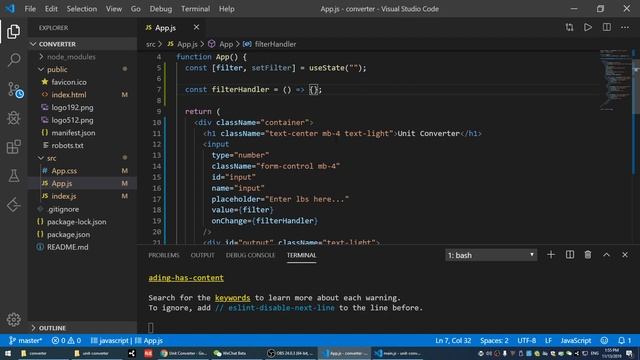
Task: Change the LF end-of-line setting
Action: pyautogui.click(x=548, y=340)
